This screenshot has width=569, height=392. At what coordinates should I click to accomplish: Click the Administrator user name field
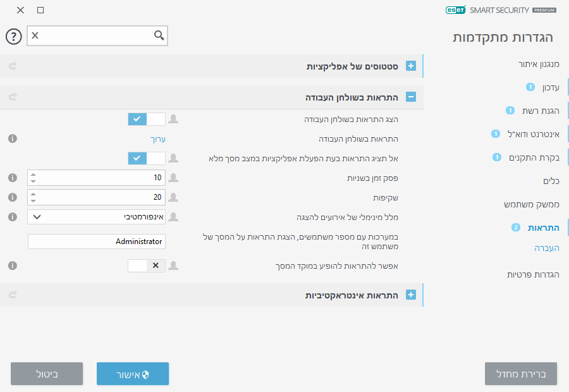point(97,242)
